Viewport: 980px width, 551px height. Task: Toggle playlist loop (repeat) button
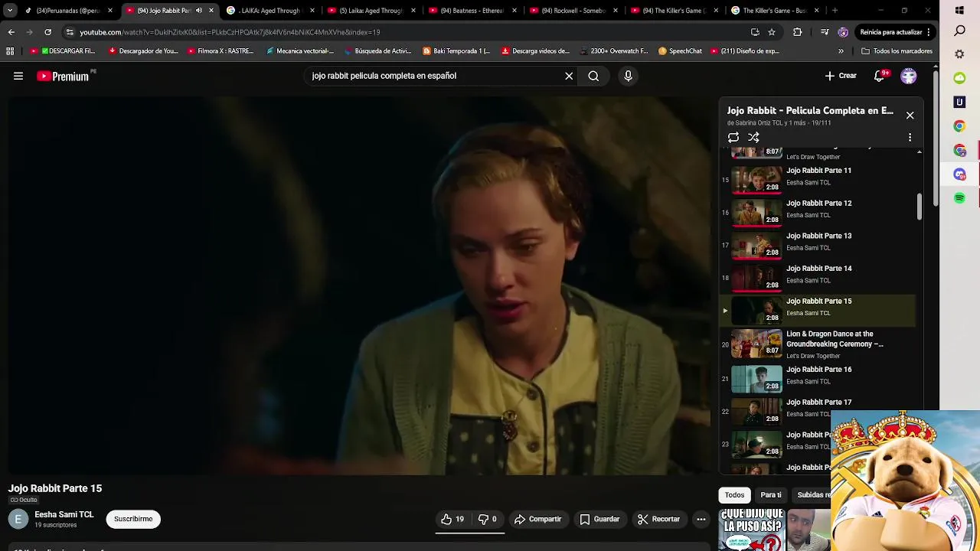(x=733, y=137)
